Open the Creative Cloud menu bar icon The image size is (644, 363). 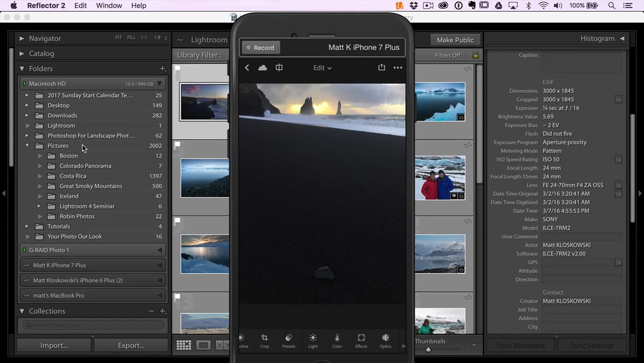click(443, 5)
